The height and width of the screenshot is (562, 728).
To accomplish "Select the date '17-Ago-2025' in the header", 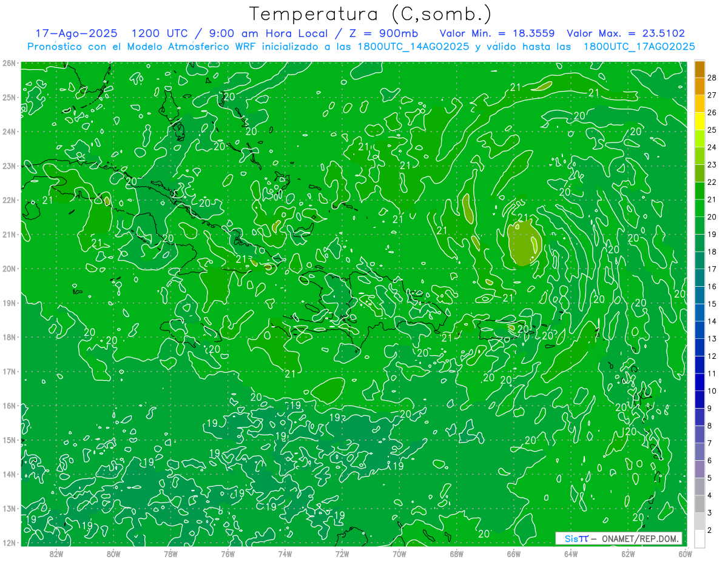I will tap(75, 33).
